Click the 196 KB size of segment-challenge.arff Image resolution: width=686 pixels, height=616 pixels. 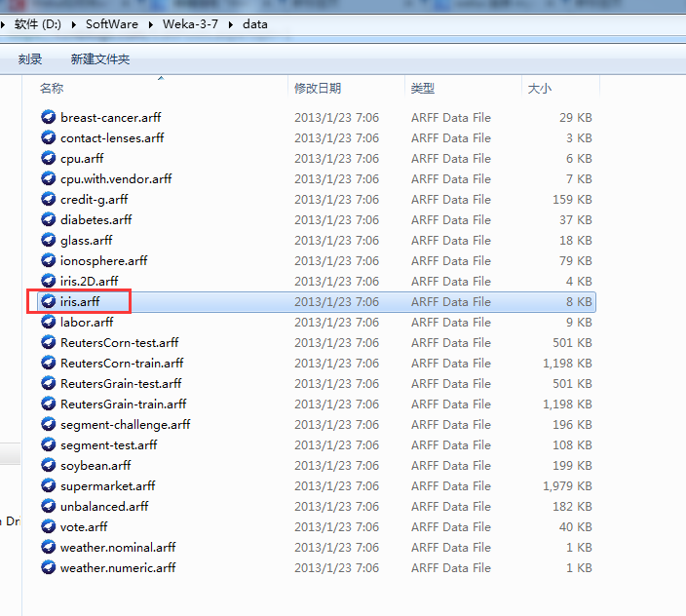(572, 424)
